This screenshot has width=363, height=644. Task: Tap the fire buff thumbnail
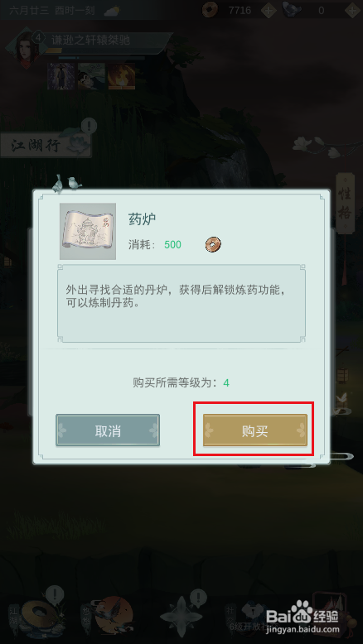tap(122, 76)
